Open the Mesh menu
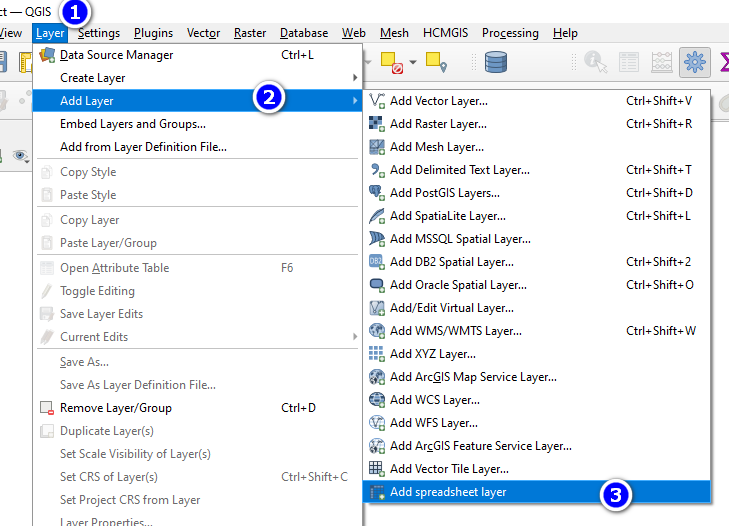Image resolution: width=729 pixels, height=526 pixels. pyautogui.click(x=394, y=33)
